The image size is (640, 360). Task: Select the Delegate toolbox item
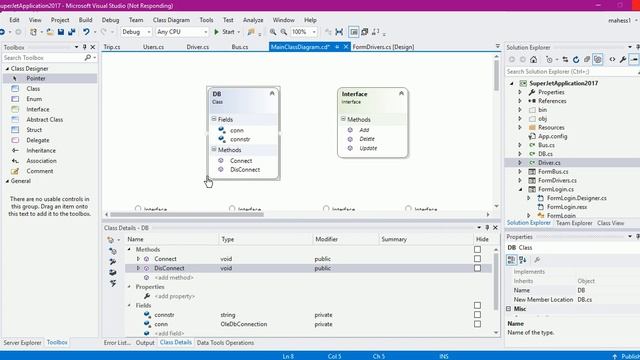point(50,140)
